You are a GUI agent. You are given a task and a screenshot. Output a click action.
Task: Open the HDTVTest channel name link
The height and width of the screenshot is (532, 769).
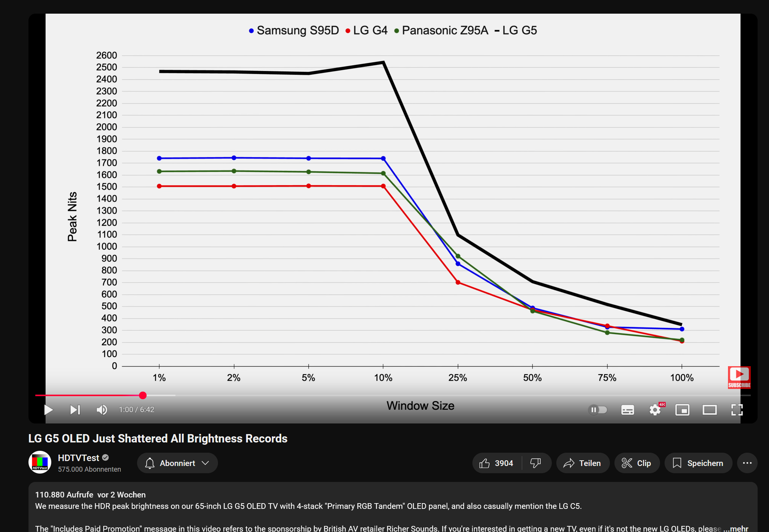click(x=78, y=458)
